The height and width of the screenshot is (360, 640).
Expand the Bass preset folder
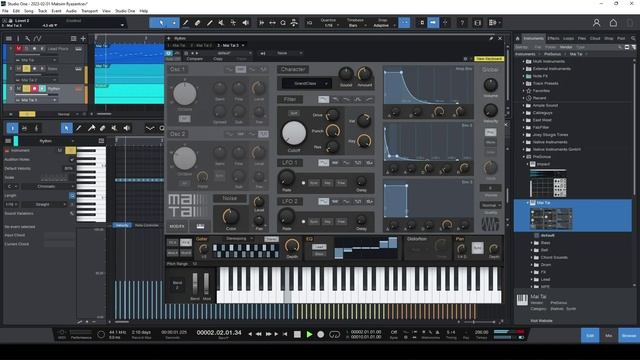tap(532, 243)
